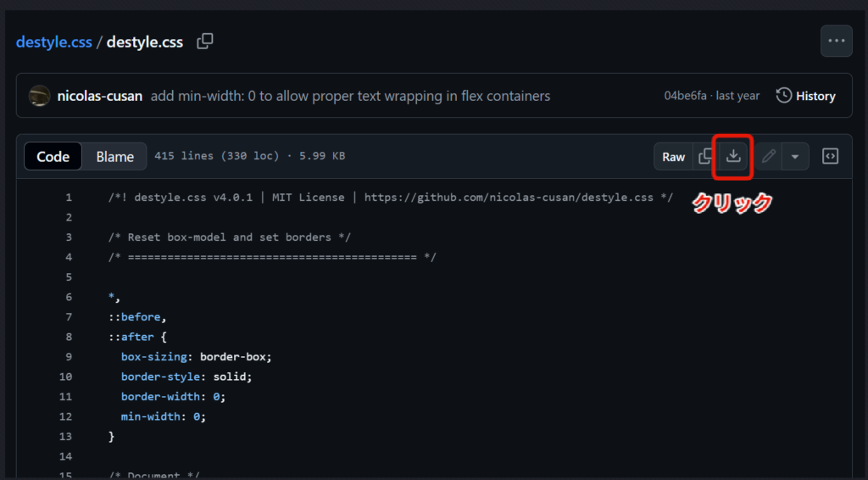The image size is (868, 480).
Task: Click nicolas-cusan's avatar image
Action: (x=39, y=96)
